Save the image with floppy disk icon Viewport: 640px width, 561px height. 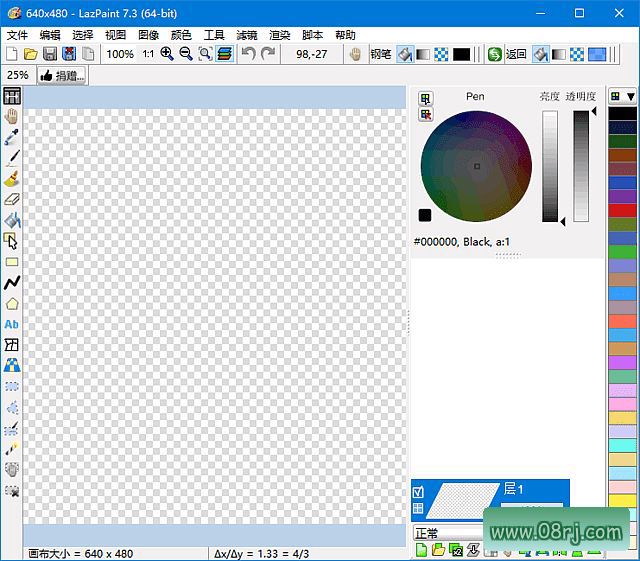click(50, 54)
